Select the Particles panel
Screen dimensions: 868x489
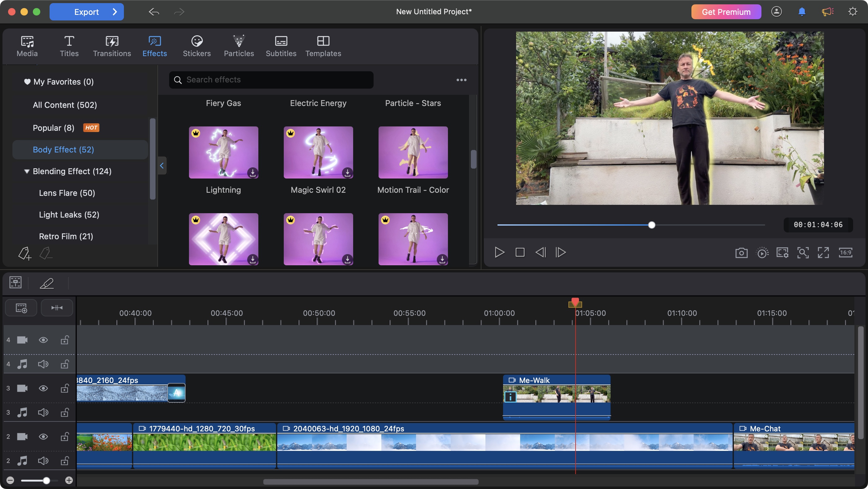pyautogui.click(x=239, y=46)
